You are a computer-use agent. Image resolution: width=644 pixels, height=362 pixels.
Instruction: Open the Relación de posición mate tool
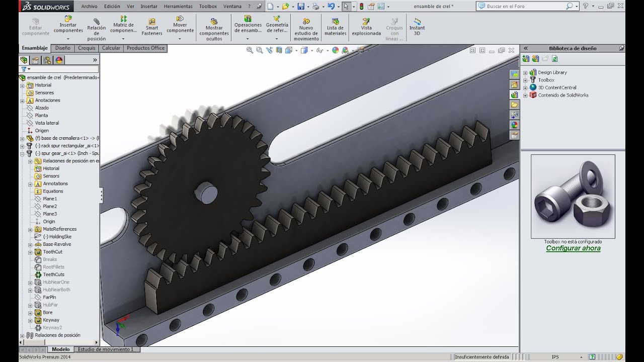(x=97, y=30)
